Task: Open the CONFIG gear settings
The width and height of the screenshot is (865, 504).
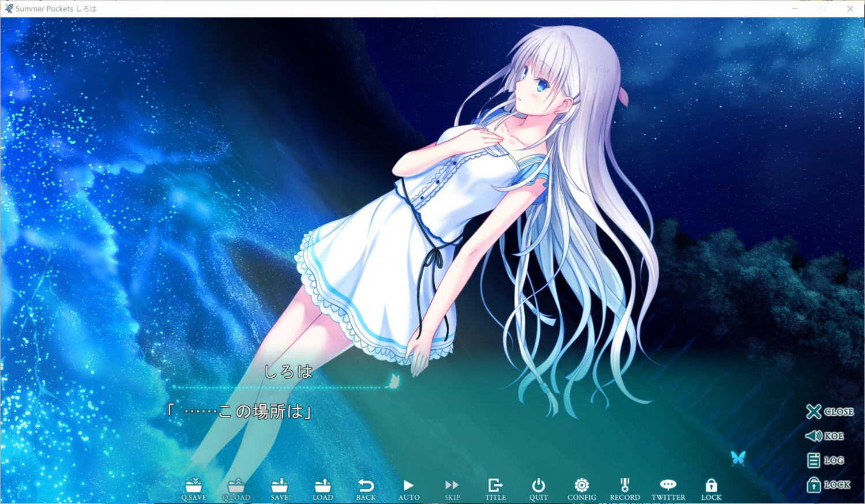Action: pyautogui.click(x=582, y=490)
